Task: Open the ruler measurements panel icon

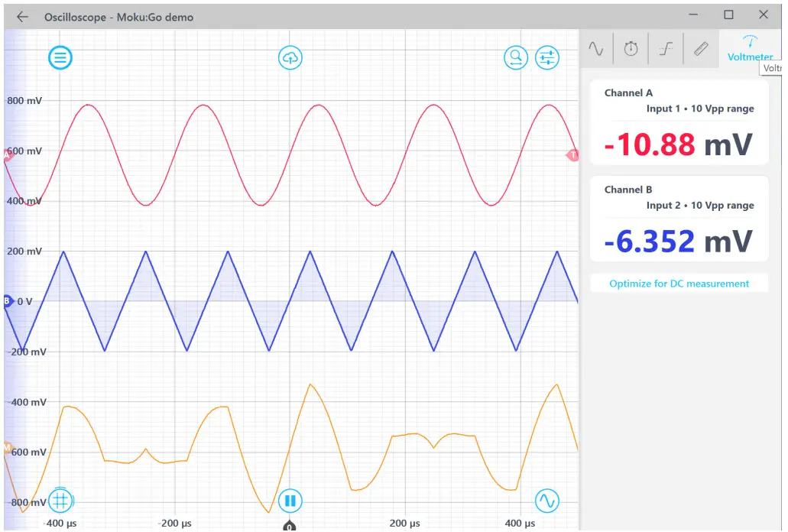Action: [x=699, y=48]
